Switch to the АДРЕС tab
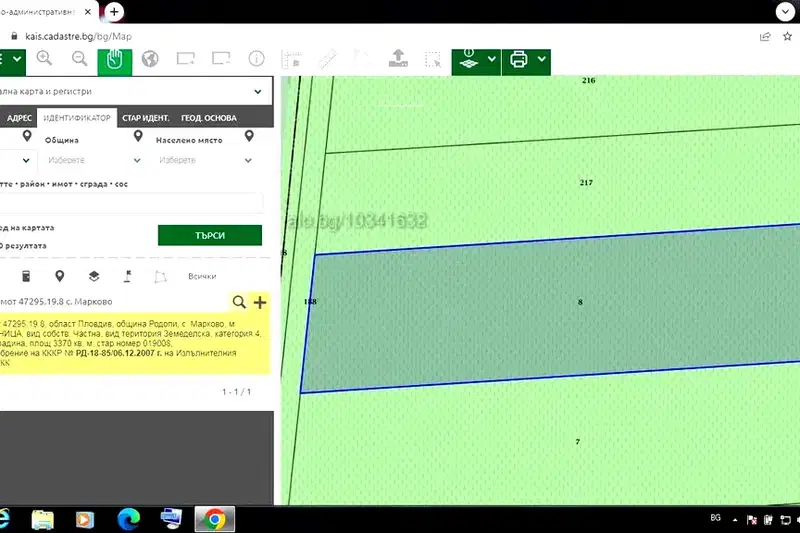 (19, 118)
